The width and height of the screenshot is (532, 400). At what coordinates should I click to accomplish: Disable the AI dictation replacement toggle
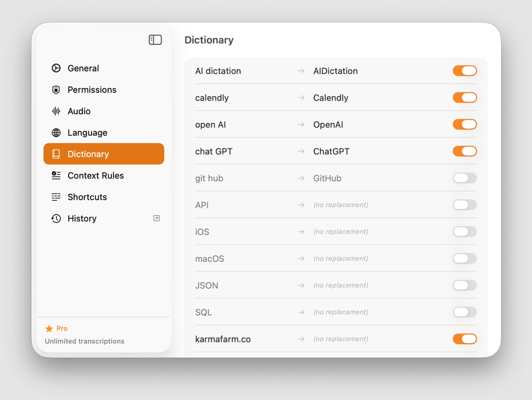[x=464, y=71]
